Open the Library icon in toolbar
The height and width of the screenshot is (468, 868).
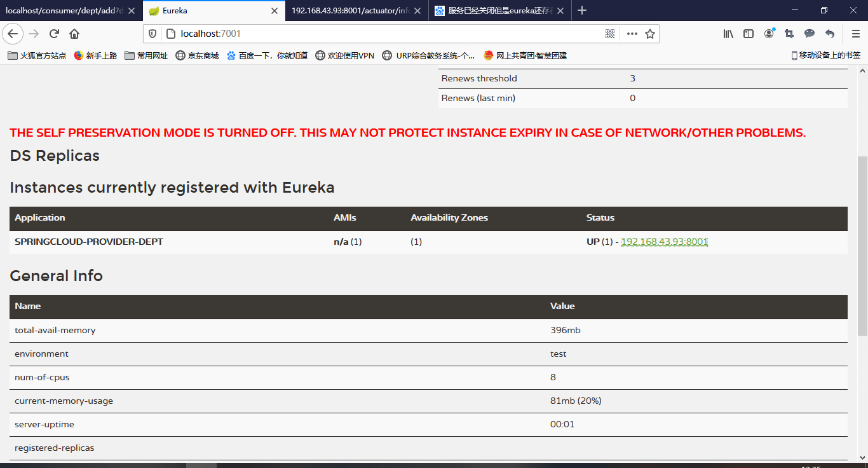(728, 34)
